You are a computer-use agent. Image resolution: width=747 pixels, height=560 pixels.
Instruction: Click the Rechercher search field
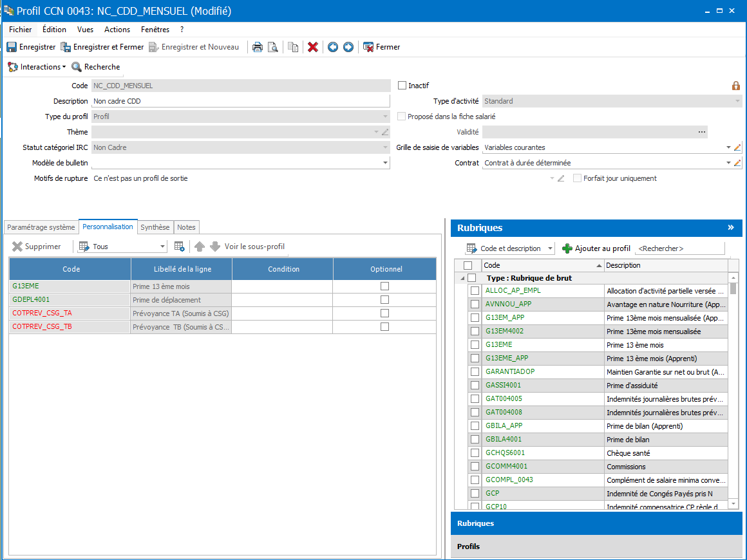(680, 248)
